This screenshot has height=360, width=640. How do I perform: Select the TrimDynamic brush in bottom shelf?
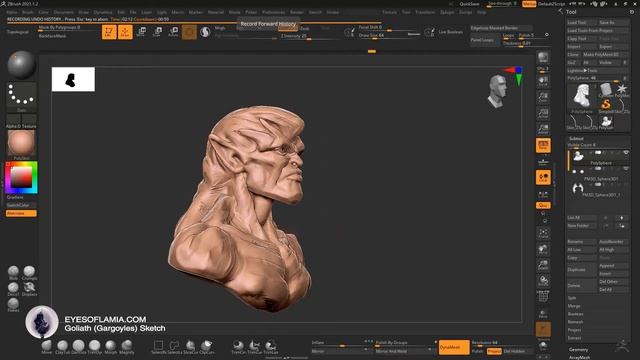tap(94, 347)
